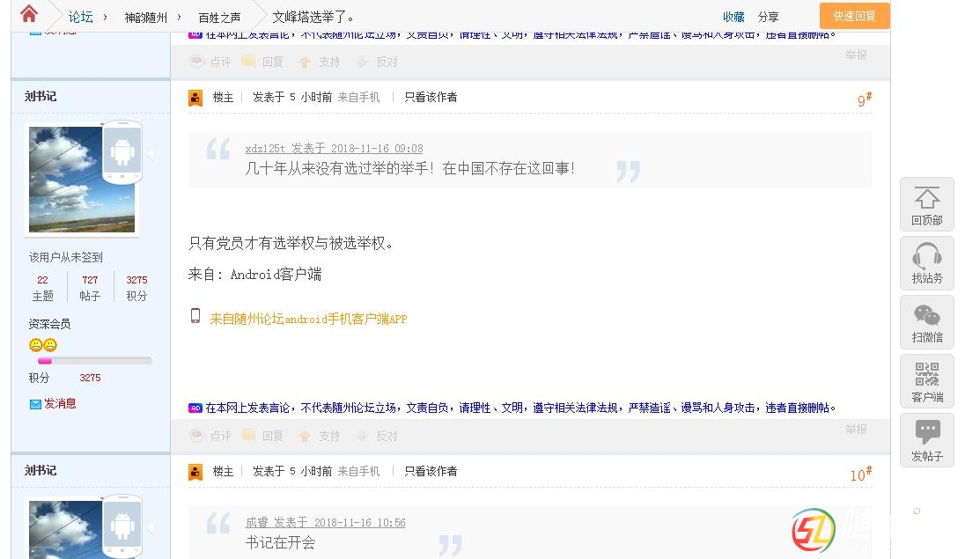Toggle 只看该作者 on post 9
980x559 pixels.
(431, 97)
